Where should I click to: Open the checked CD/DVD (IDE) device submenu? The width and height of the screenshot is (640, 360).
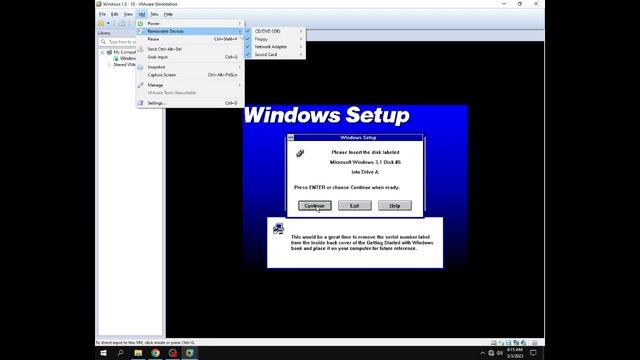pos(275,31)
